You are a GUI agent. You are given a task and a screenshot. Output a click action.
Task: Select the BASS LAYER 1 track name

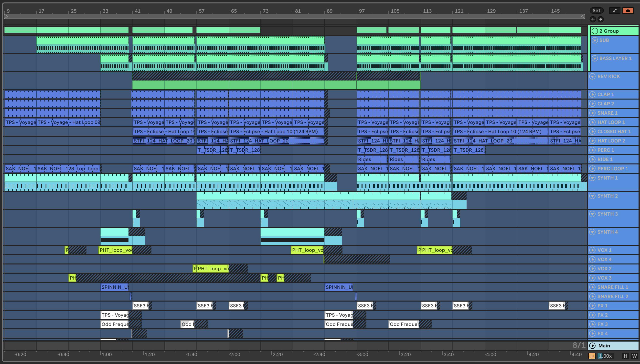(615, 58)
